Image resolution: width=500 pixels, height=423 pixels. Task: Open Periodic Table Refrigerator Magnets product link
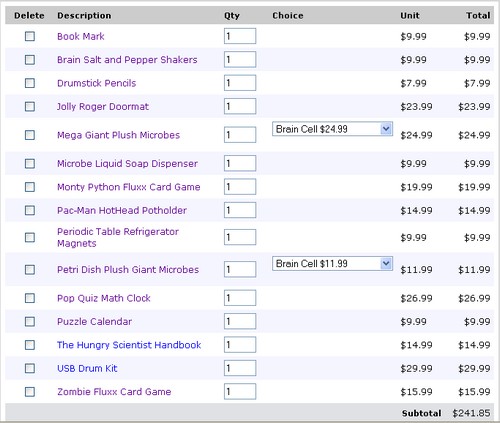[118, 237]
